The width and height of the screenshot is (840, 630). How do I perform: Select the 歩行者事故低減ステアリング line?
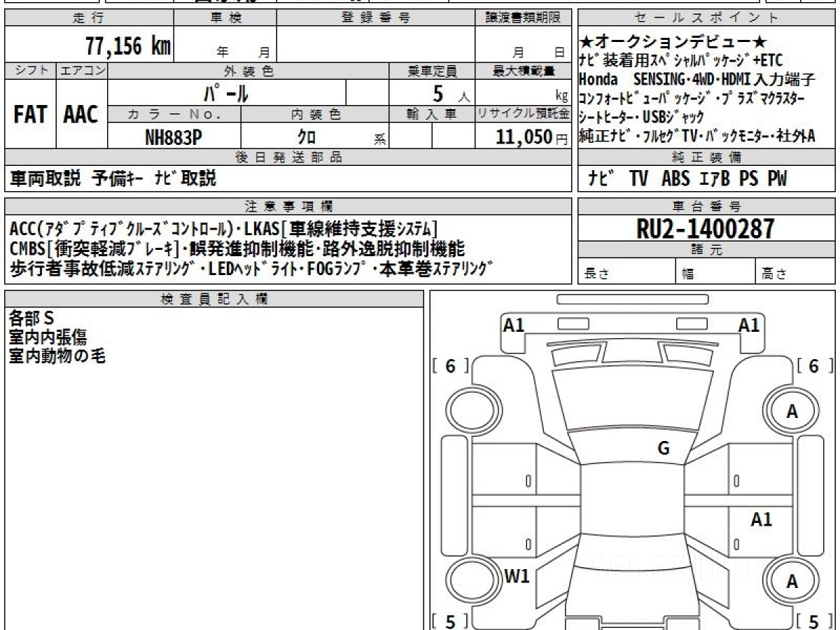point(251,269)
